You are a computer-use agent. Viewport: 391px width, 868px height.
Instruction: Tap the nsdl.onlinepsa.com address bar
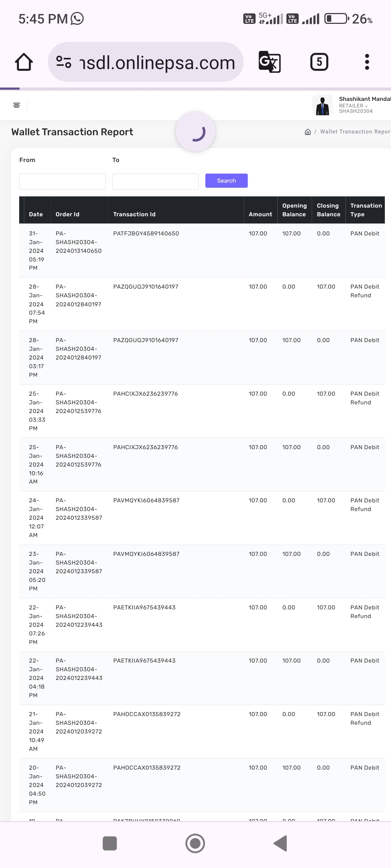pyautogui.click(x=156, y=62)
